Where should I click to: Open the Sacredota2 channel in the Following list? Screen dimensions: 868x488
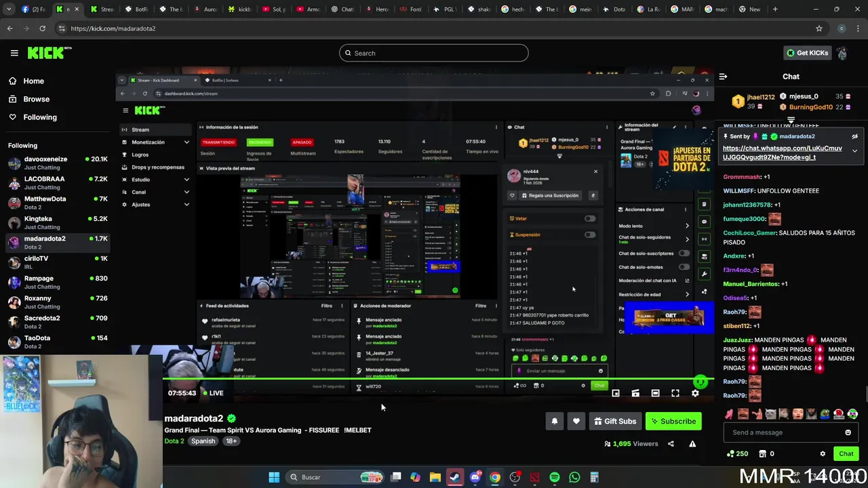pyautogui.click(x=58, y=322)
